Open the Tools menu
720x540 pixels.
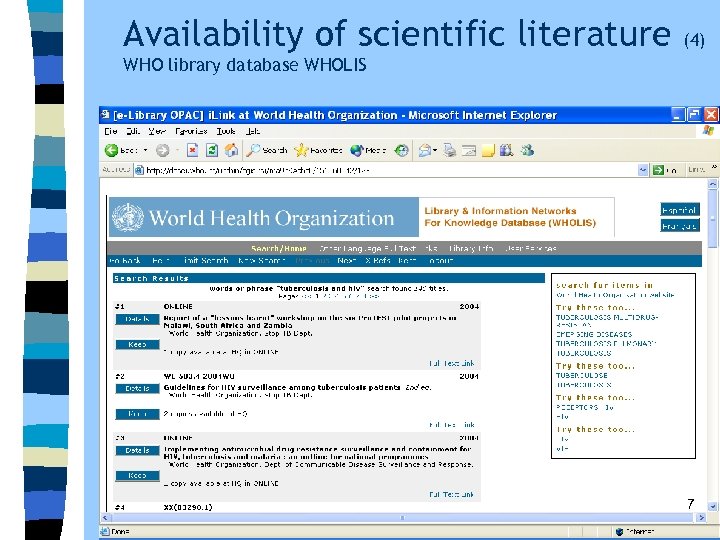click(226, 131)
